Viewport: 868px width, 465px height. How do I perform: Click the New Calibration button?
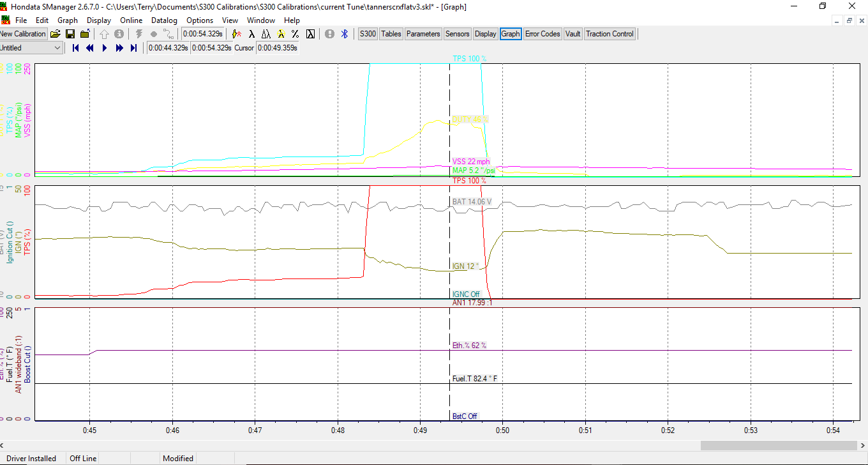pos(23,34)
